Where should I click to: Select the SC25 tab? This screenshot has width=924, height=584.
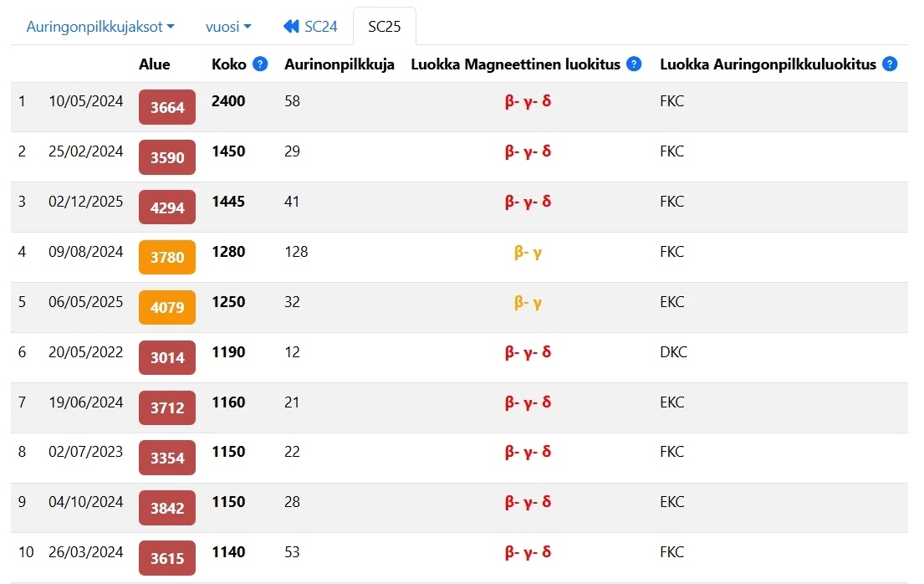coord(385,27)
